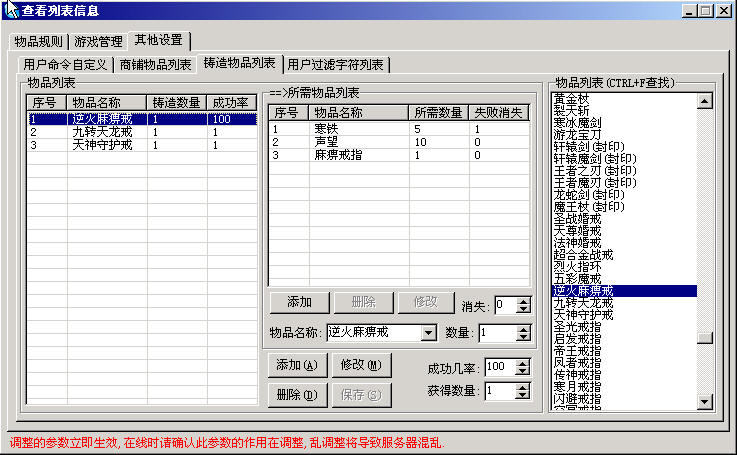Click the right list scrollbar up arrow

[704, 101]
